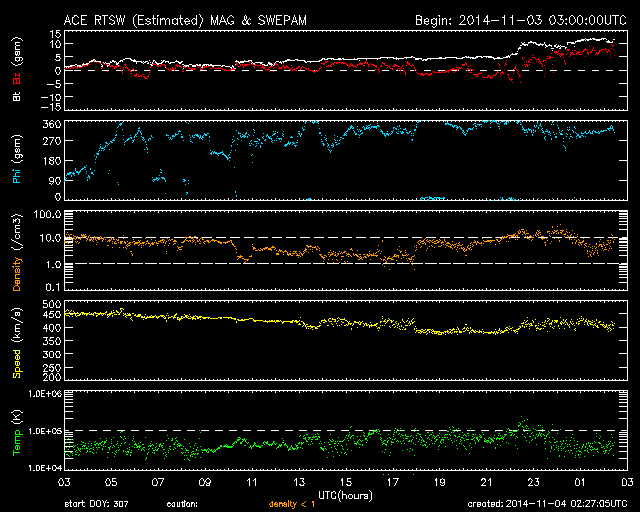Click the '1.0' tick on the Density axis

coord(53,265)
